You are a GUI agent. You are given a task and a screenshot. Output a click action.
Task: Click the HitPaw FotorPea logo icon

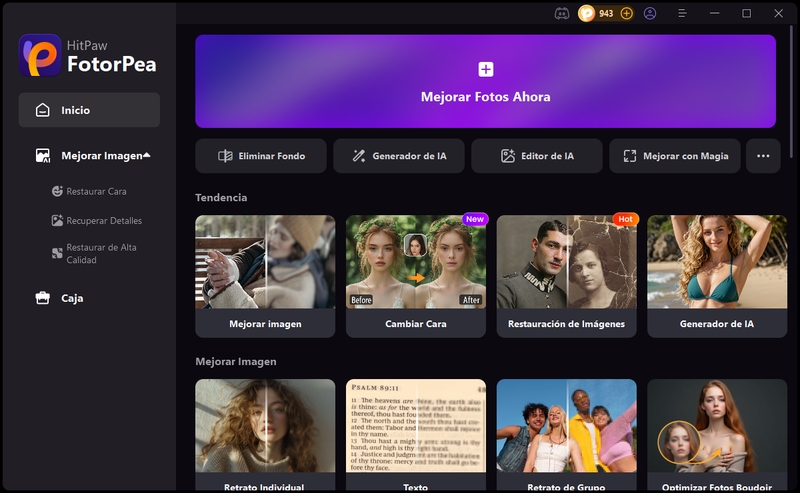[40, 56]
